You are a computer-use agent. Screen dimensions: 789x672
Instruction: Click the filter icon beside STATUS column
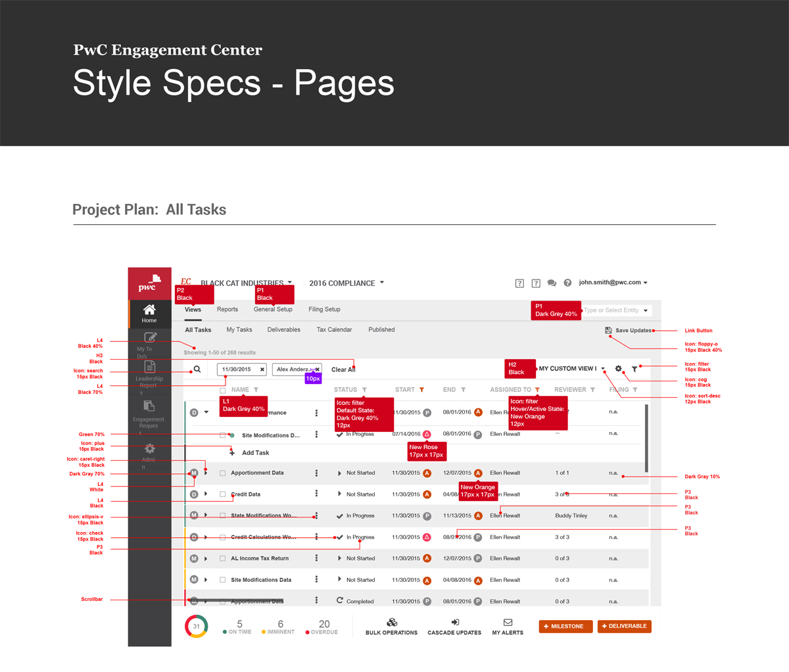[x=364, y=390]
